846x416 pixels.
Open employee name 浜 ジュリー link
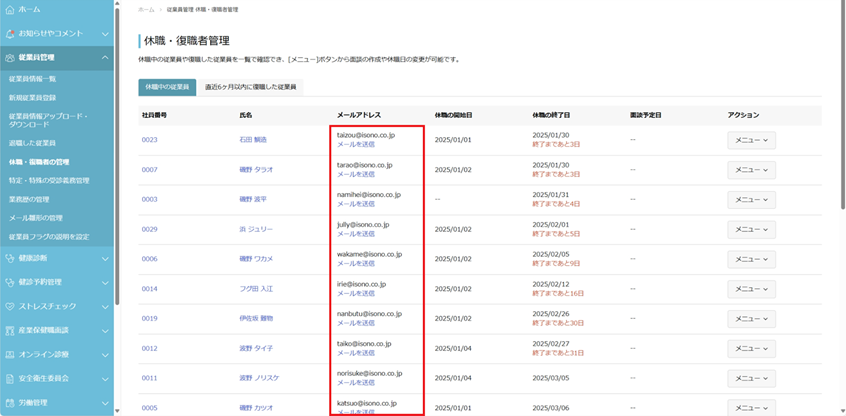click(256, 229)
